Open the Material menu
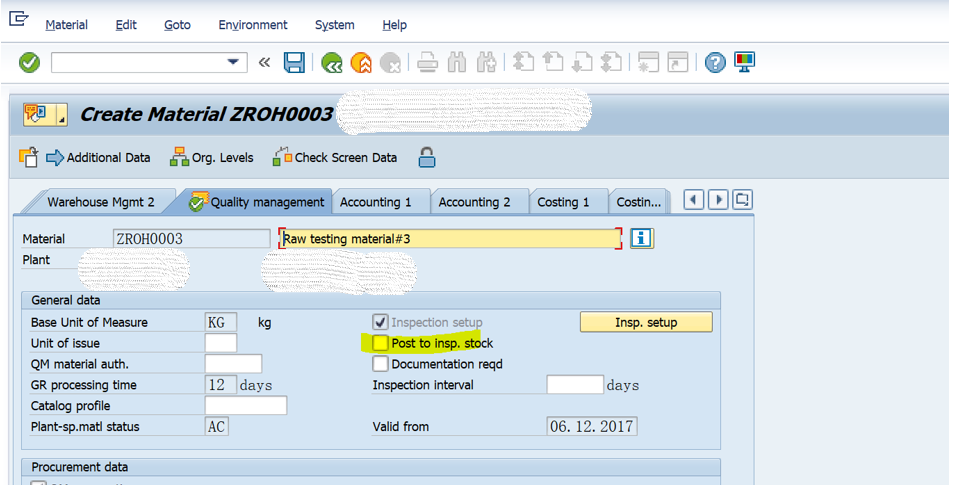953x485 pixels. point(66,25)
